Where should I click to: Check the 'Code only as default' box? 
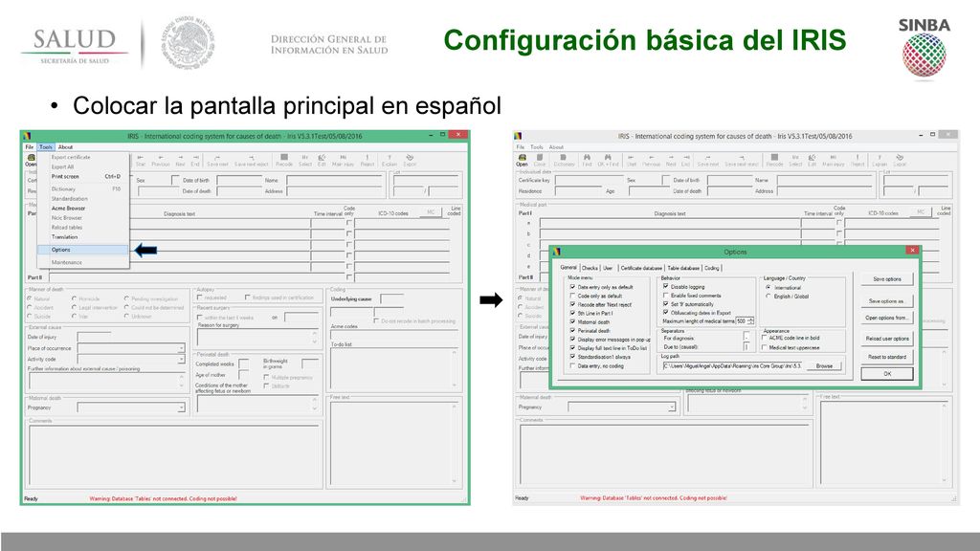(572, 296)
